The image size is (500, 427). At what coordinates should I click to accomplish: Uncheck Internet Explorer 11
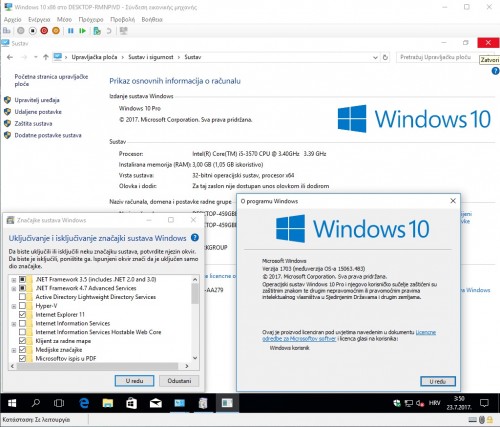tap(22, 314)
